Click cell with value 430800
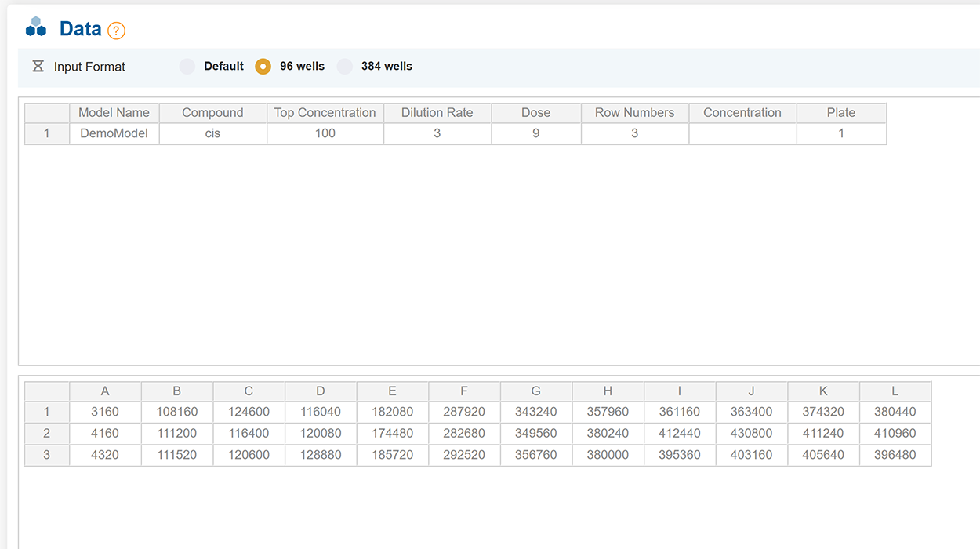 click(751, 434)
